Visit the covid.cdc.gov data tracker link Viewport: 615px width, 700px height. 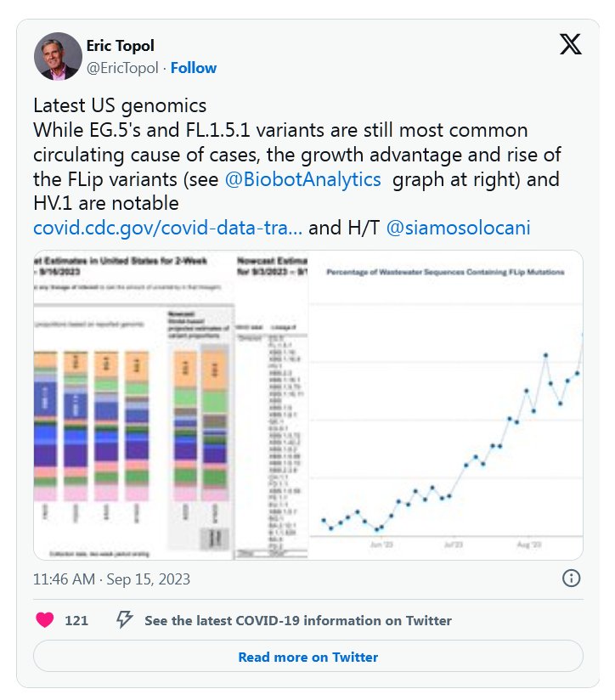167,228
